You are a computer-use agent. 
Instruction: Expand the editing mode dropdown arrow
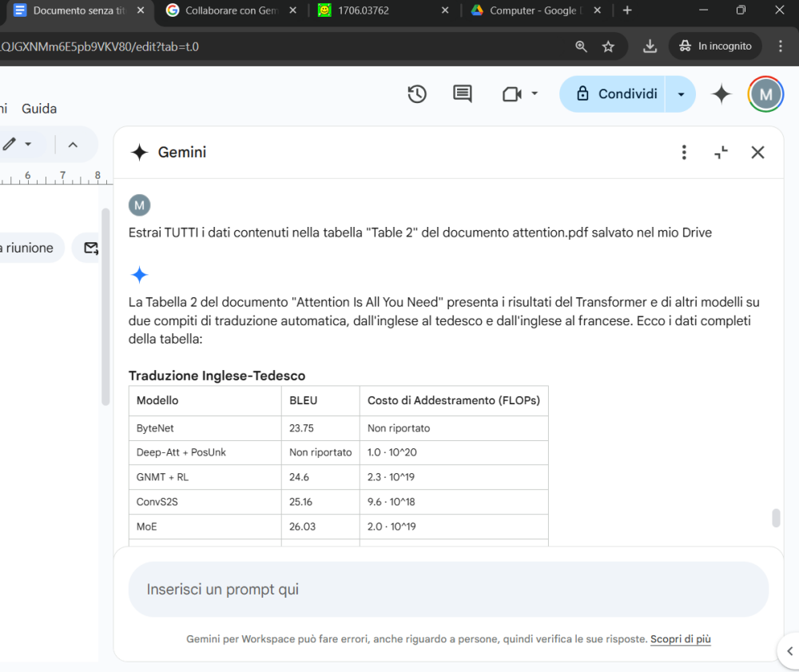pyautogui.click(x=28, y=144)
